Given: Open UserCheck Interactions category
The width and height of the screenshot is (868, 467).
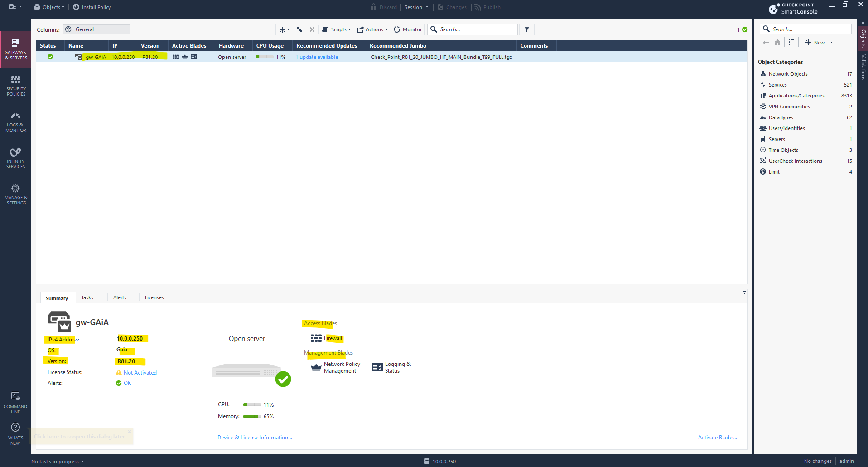Looking at the screenshot, I should pyautogui.click(x=805, y=161).
